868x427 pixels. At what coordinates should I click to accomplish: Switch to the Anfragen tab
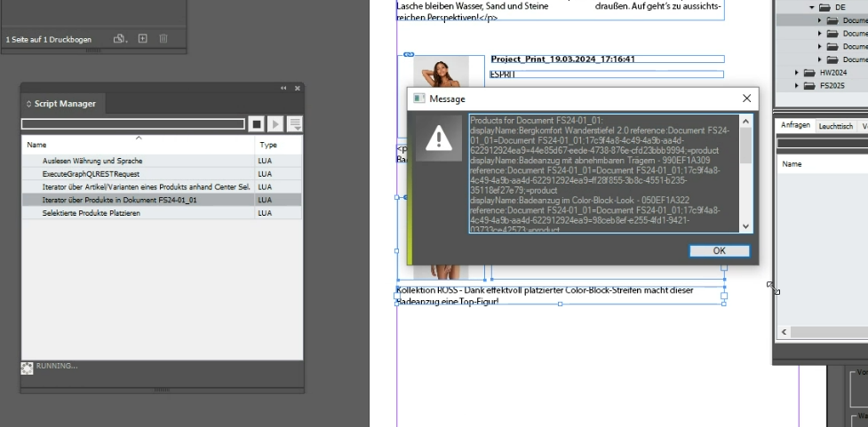[795, 125]
